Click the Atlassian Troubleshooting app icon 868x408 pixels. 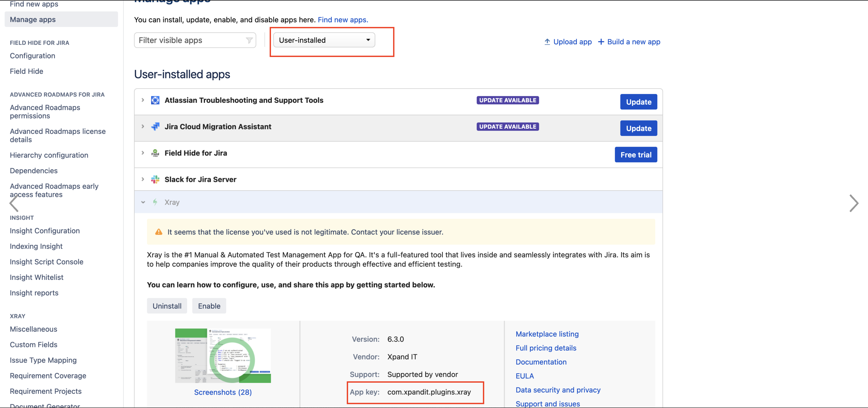coord(155,100)
